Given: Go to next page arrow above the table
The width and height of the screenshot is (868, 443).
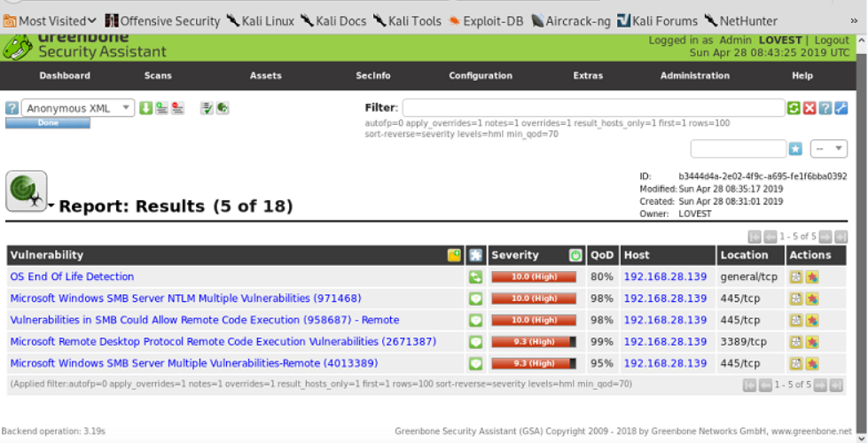Looking at the screenshot, I should (825, 237).
